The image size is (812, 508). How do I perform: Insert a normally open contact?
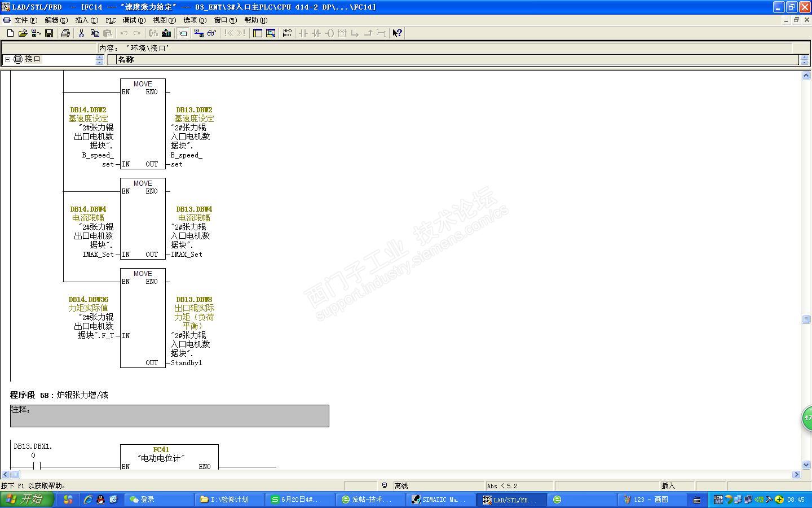click(303, 33)
